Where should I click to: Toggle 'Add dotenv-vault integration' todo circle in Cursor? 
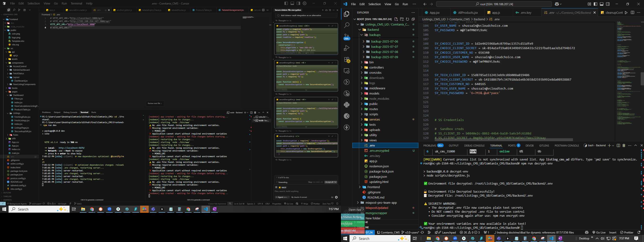278,15
